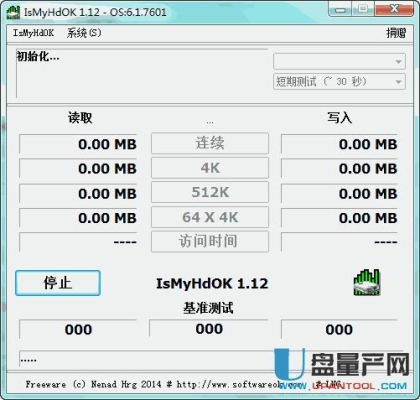Click the 64 X 4K test button
420x400 pixels.
210,217
